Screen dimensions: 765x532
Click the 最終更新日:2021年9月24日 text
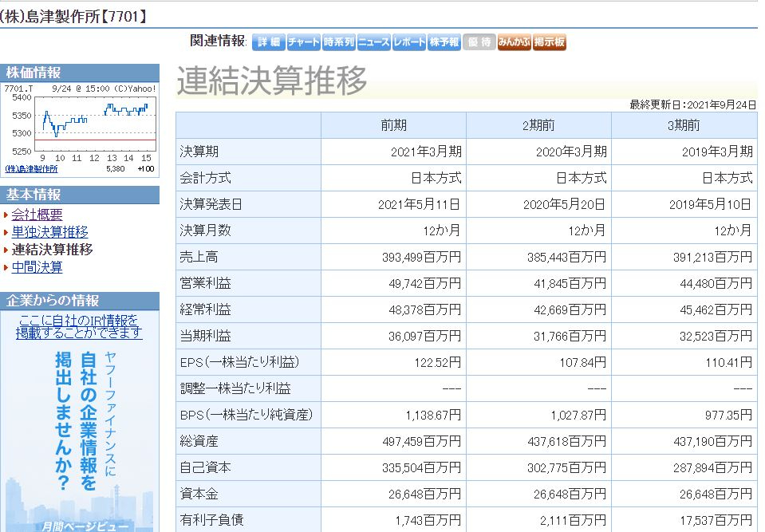coord(692,104)
